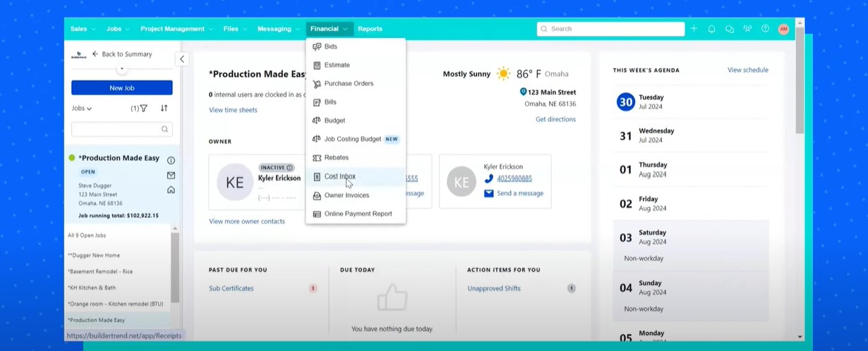This screenshot has height=351, width=868.
Task: Click the AM user avatar
Action: pyautogui.click(x=783, y=29)
